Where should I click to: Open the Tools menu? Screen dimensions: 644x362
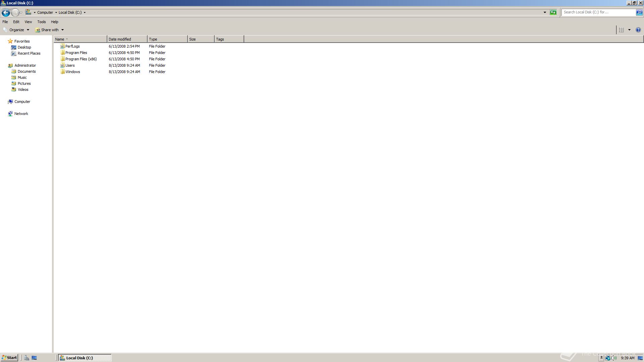point(42,22)
